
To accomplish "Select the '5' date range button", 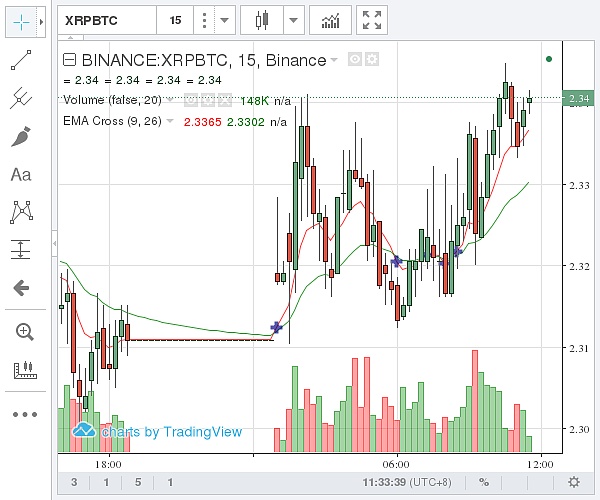I will tap(138, 482).
